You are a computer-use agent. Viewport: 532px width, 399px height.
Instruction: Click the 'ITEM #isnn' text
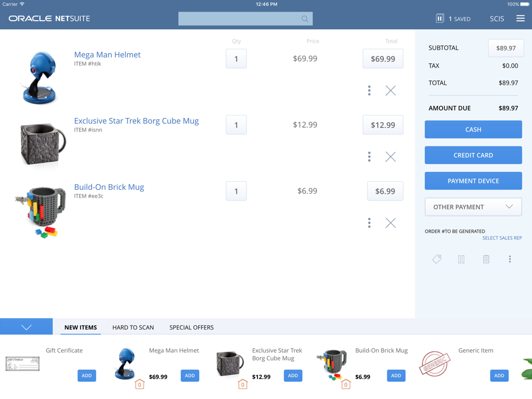(x=88, y=130)
